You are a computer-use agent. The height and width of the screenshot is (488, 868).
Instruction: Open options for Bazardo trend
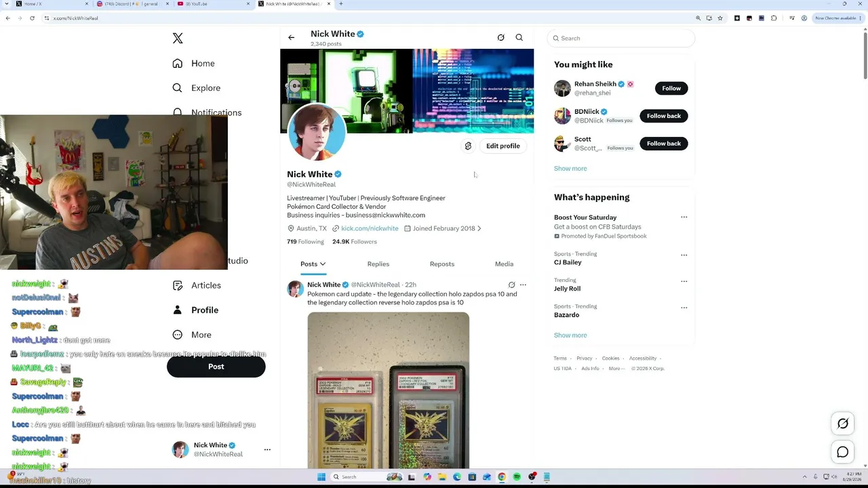click(x=684, y=308)
